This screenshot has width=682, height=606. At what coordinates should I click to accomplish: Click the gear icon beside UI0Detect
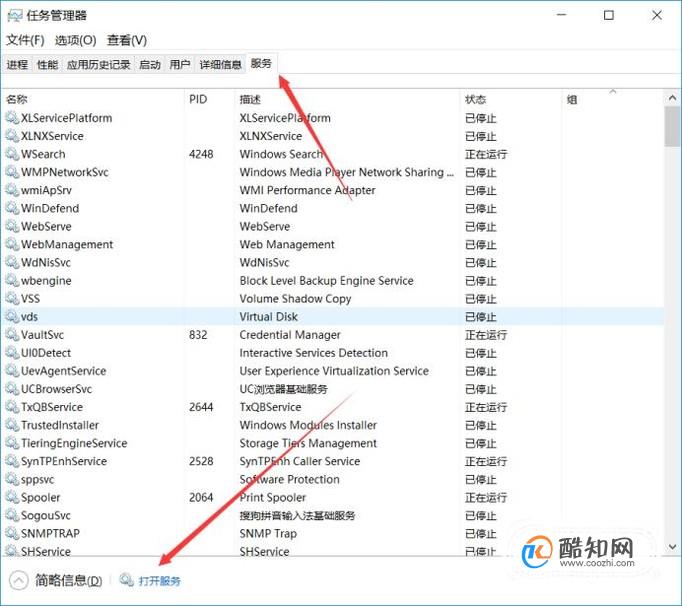tap(12, 352)
